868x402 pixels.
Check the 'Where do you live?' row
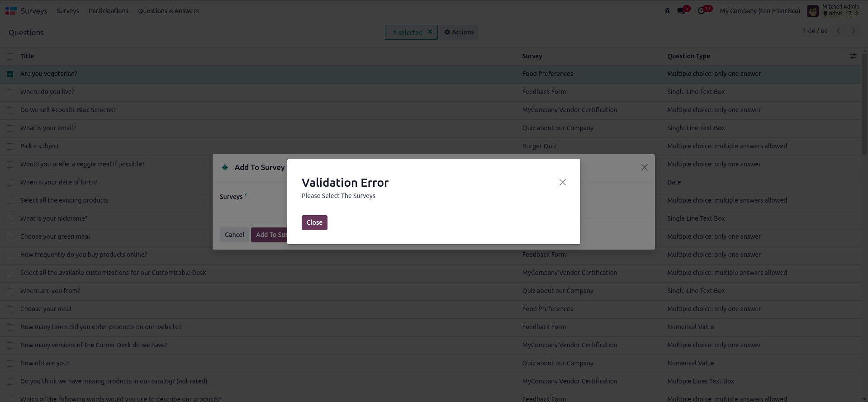pos(10,92)
